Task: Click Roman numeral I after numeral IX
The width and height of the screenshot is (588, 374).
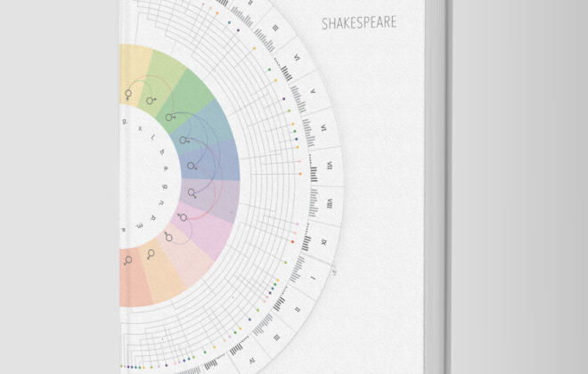Action: click(x=313, y=278)
